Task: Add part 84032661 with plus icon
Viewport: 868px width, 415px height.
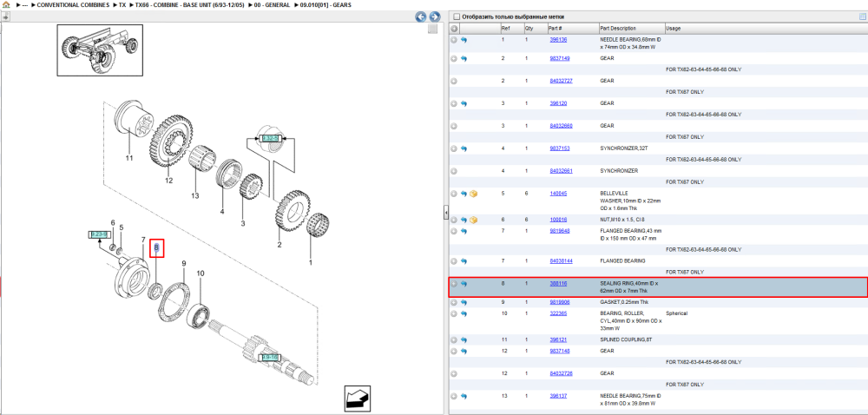Action: click(x=454, y=171)
